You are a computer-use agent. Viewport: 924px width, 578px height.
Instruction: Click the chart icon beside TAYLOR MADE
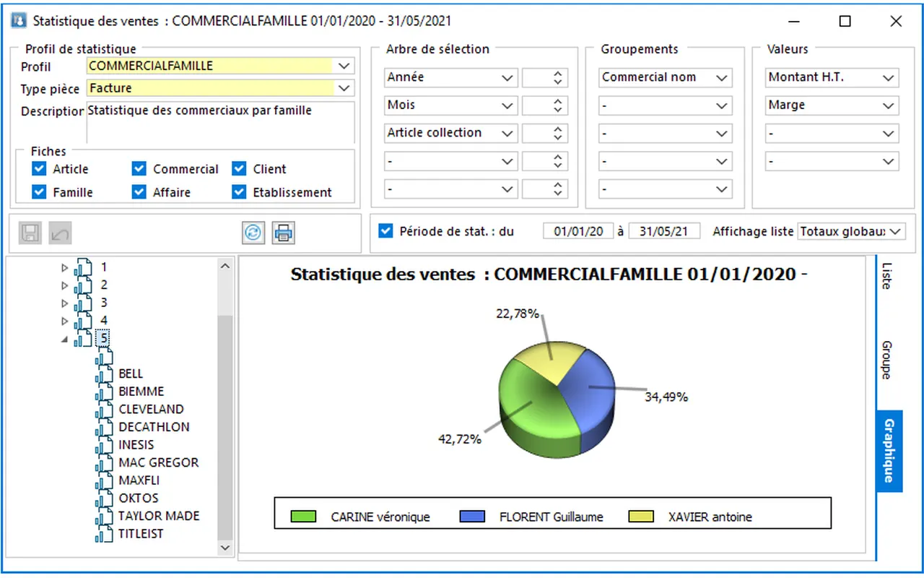pyautogui.click(x=105, y=516)
